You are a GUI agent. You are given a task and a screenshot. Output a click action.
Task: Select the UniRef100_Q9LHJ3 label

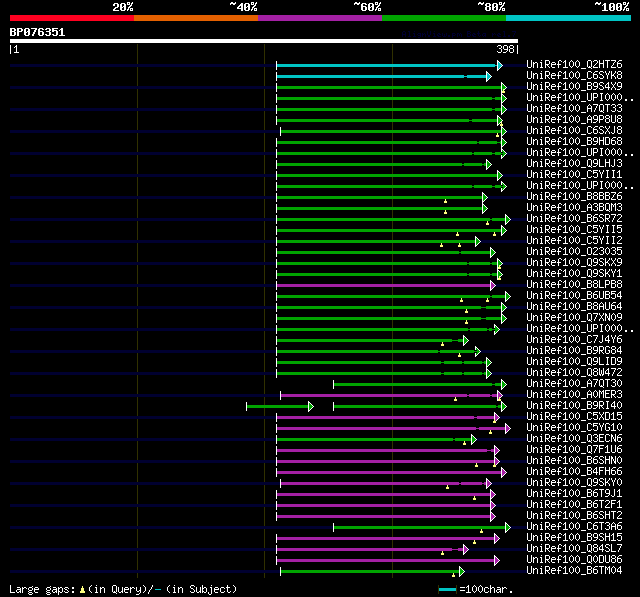pos(574,163)
